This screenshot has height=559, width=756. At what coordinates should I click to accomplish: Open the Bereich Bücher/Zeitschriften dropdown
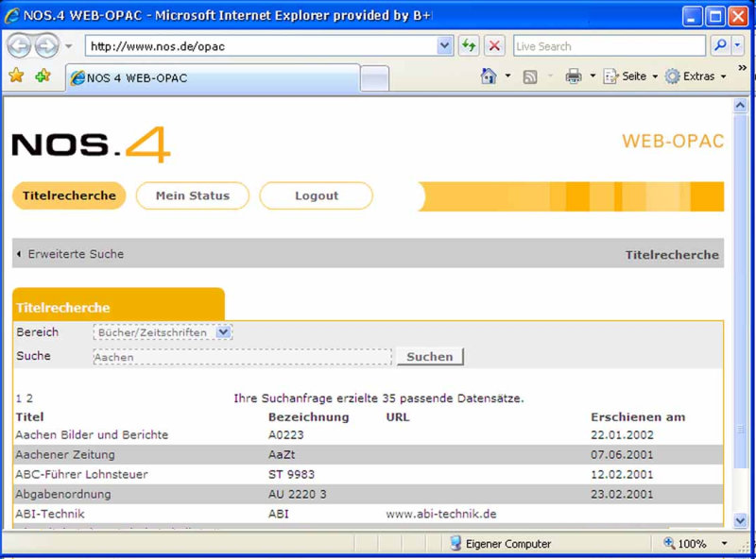pyautogui.click(x=163, y=332)
